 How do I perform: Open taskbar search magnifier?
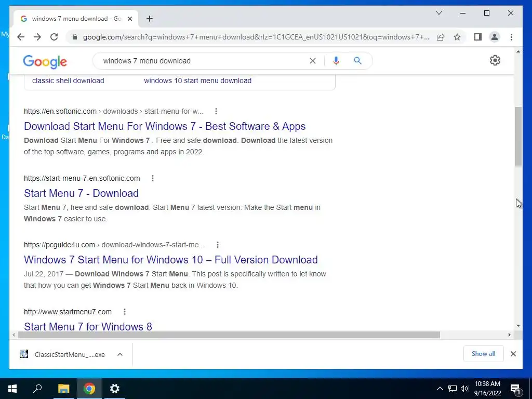37,389
